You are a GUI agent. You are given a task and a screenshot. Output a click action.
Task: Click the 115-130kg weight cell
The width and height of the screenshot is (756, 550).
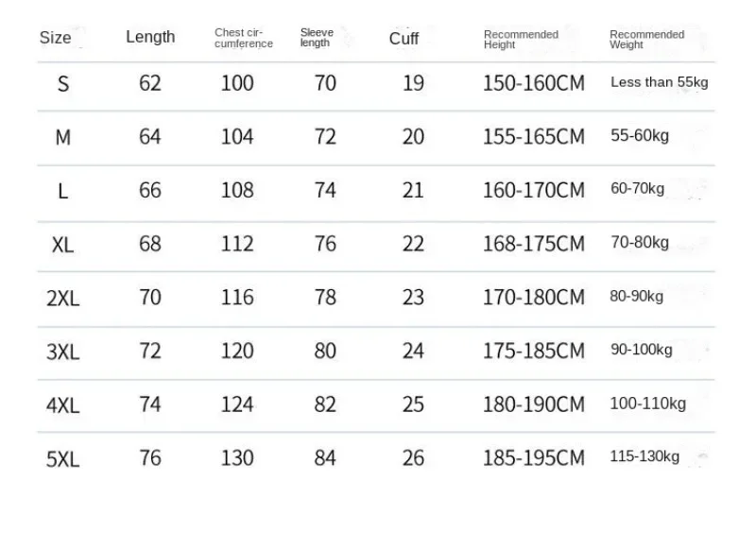pos(644,456)
